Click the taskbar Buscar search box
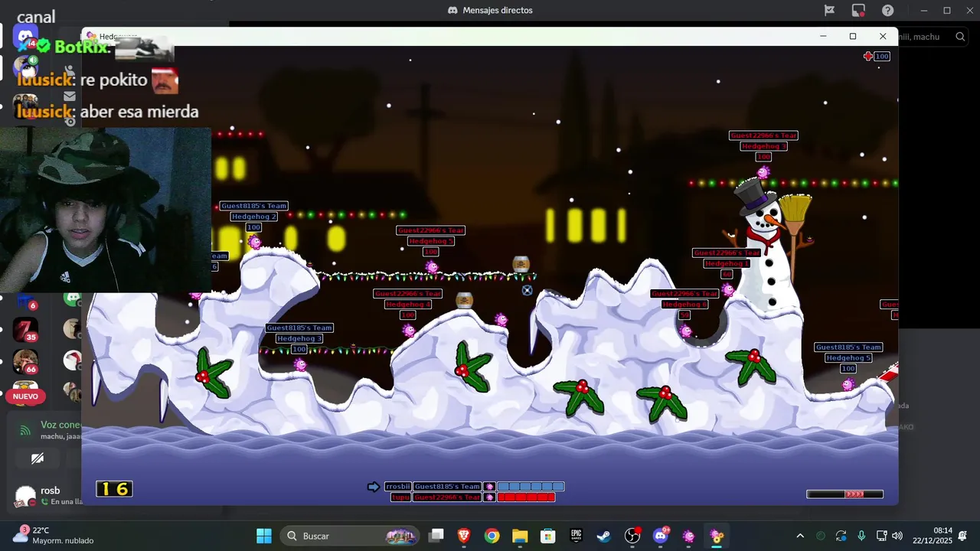This screenshot has width=980, height=551. (350, 536)
